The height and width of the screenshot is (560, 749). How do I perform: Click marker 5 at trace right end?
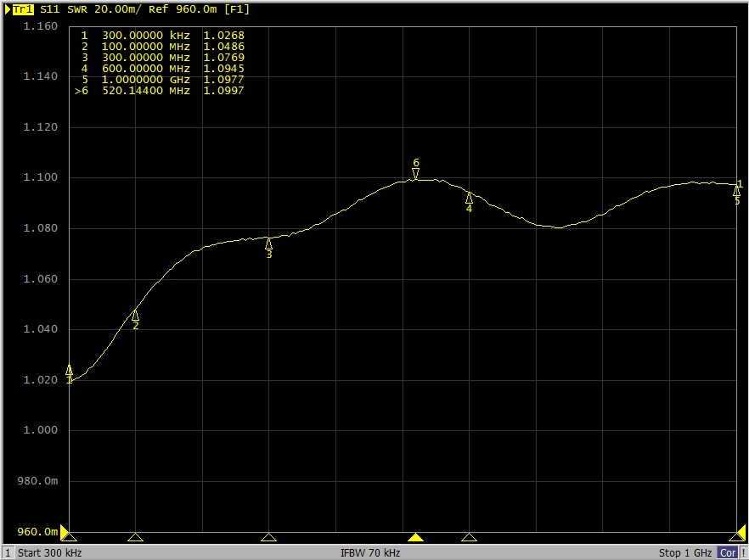tap(736, 192)
